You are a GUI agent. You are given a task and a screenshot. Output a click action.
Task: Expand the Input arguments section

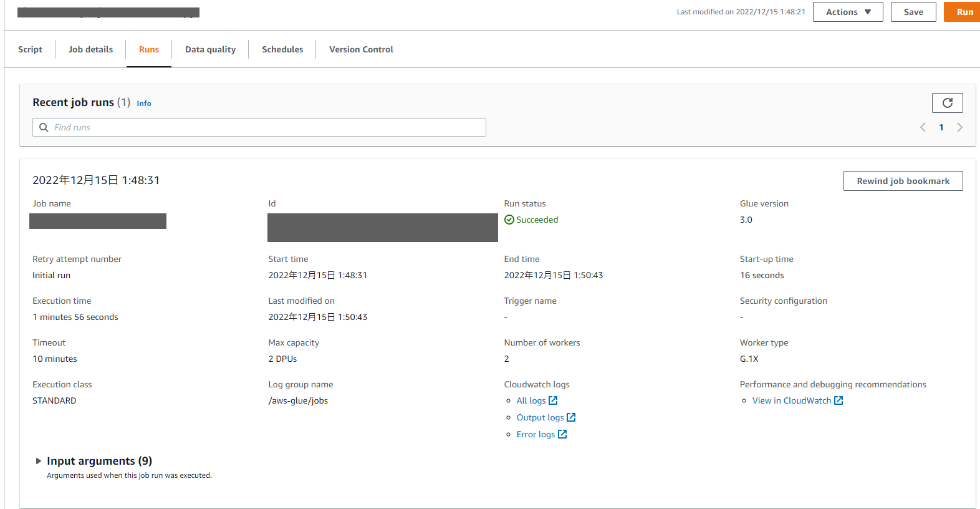[x=39, y=461]
